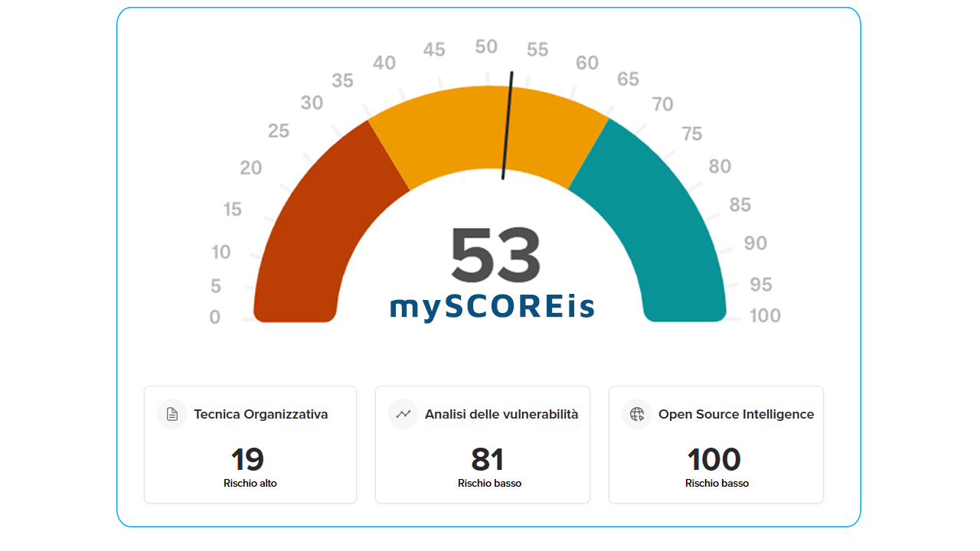Click the 0 tick label on gauge
This screenshot has width=980, height=551.
[x=215, y=317]
